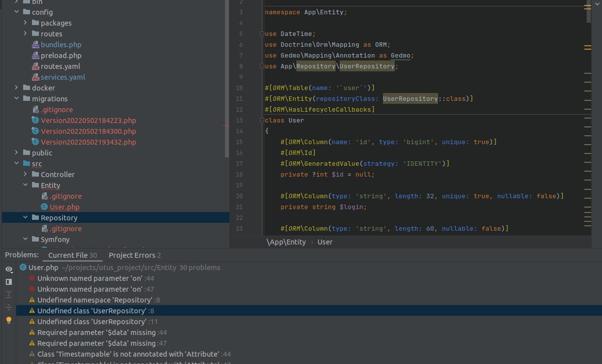602x364 pixels.
Task: Toggle the editor preview pane icon
Action: [x=9, y=282]
